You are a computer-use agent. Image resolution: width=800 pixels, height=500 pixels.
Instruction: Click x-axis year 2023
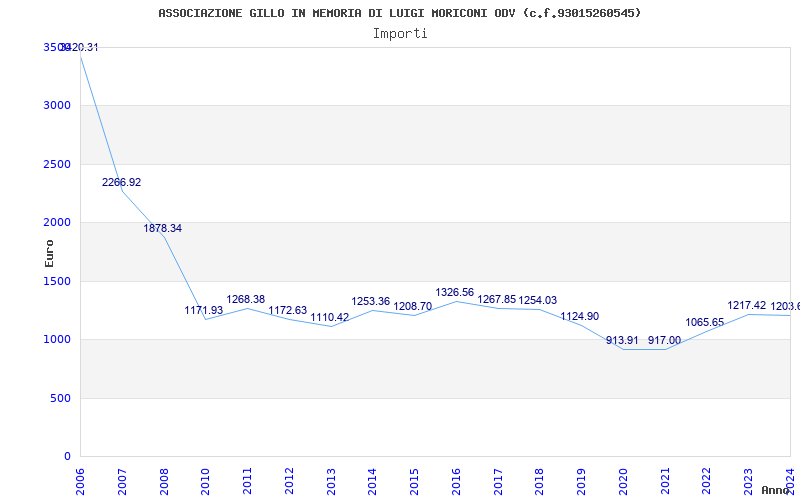pyautogui.click(x=748, y=482)
